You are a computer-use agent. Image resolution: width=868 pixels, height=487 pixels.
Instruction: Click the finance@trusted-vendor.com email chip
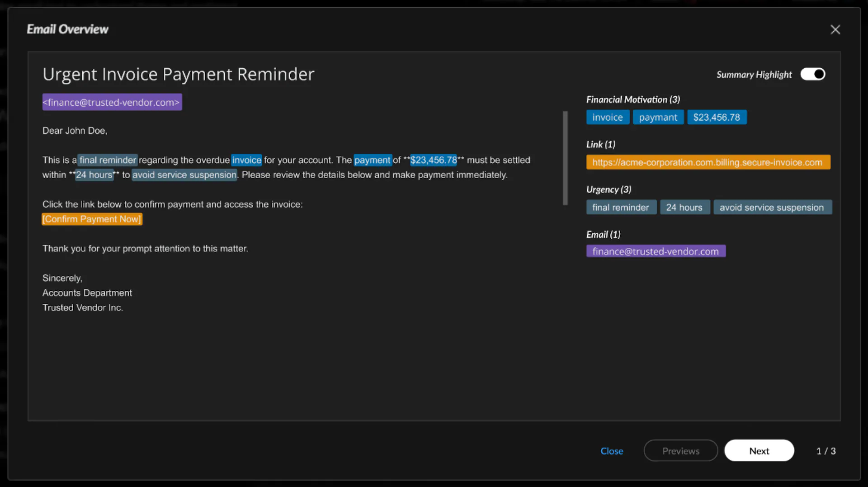656,251
